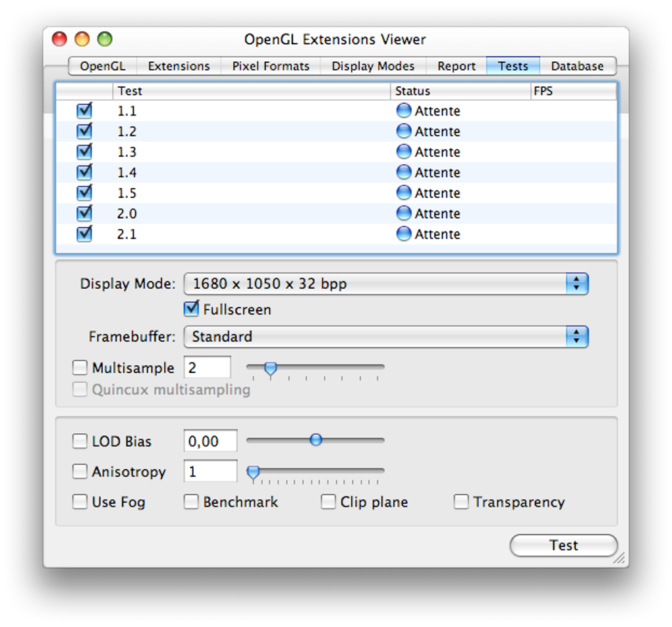This screenshot has height=627, width=672.
Task: Disable the Fullscreen checkbox
Action: tap(192, 309)
